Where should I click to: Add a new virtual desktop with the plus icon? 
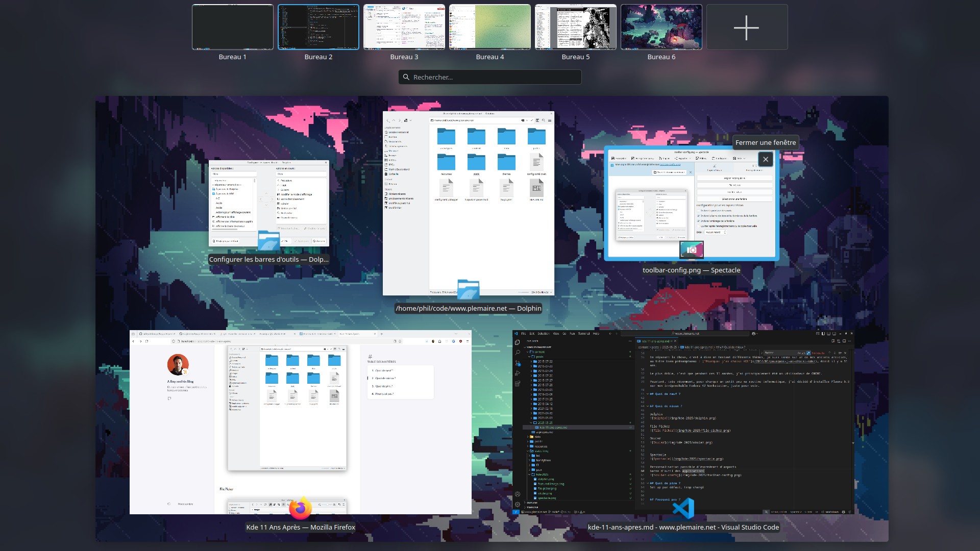click(747, 28)
